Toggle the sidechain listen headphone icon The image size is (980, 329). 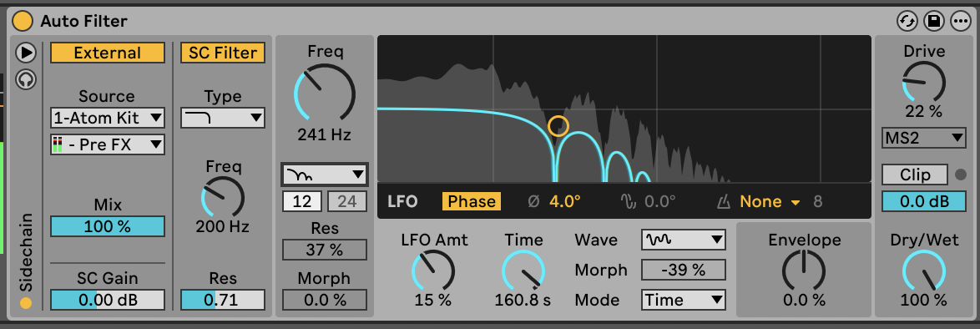pos(26,79)
